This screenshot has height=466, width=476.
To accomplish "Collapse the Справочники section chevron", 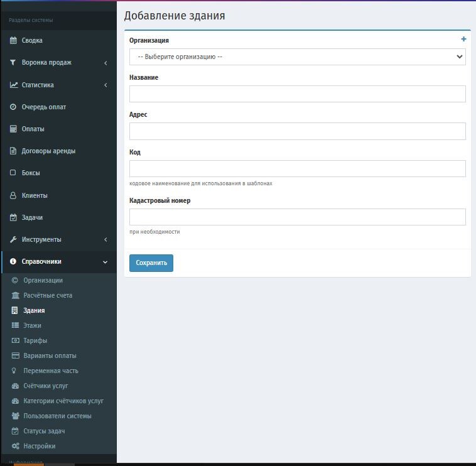I will pos(105,262).
